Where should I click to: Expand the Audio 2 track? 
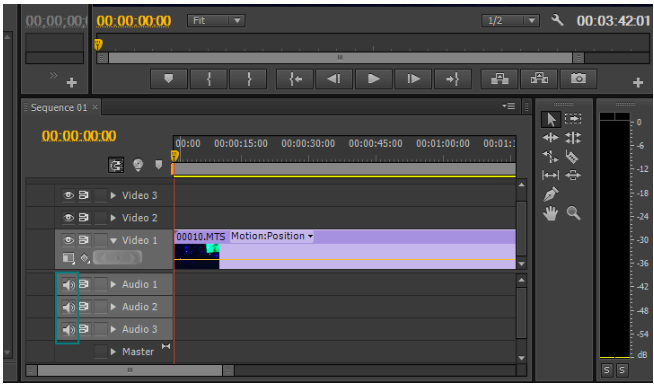pyautogui.click(x=113, y=307)
